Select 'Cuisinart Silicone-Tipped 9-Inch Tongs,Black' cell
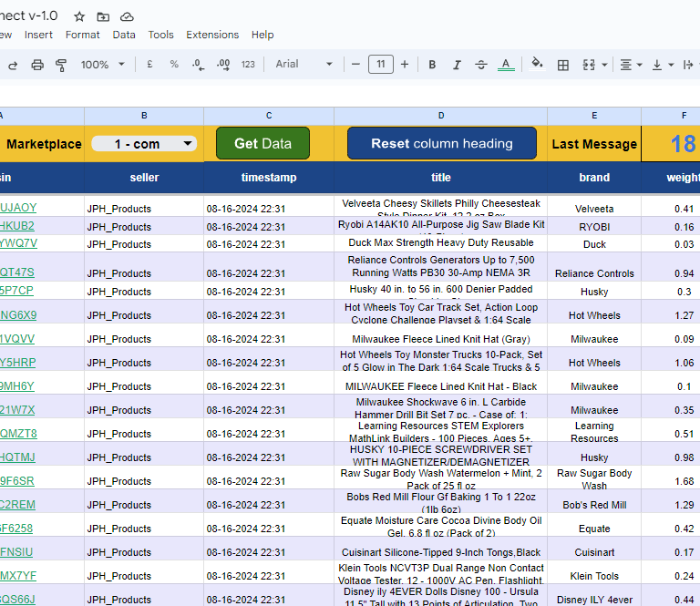700x606 pixels. (440, 549)
